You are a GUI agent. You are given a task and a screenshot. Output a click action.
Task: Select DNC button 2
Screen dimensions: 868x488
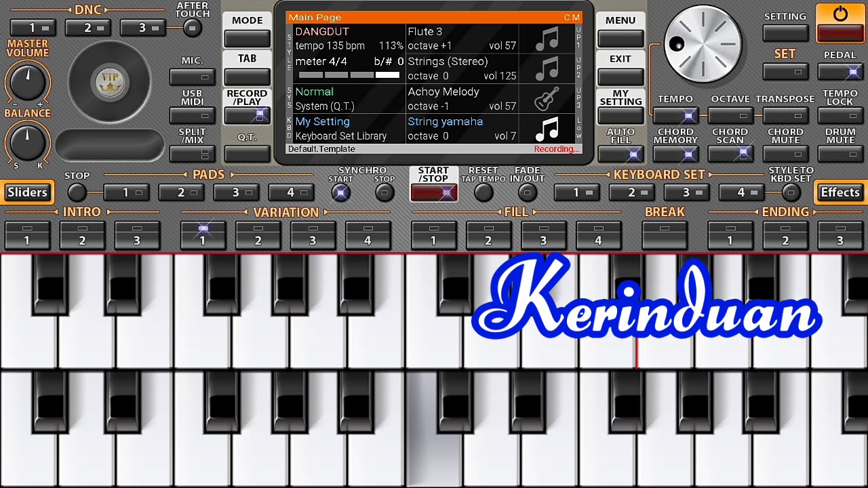coord(87,28)
